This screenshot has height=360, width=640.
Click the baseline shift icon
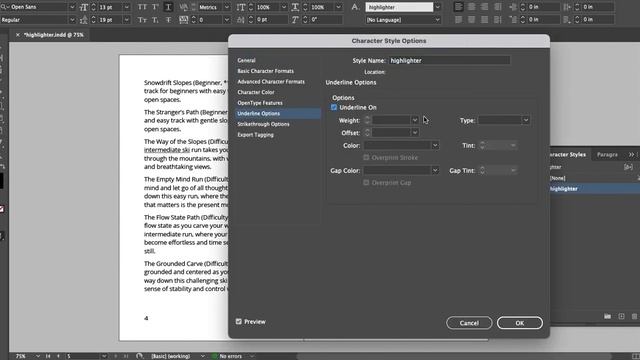point(241,20)
